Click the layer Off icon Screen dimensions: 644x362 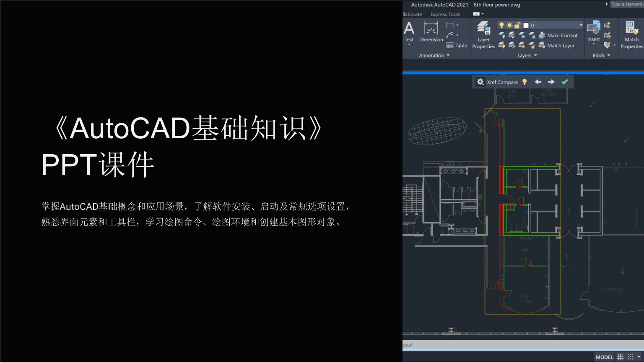pyautogui.click(x=502, y=35)
